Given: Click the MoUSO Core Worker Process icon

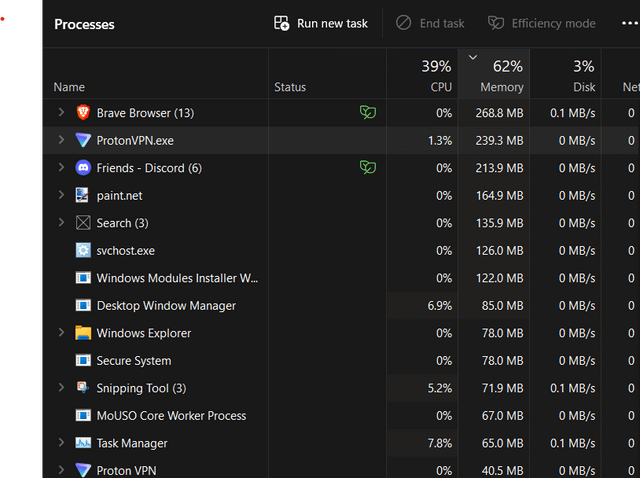Looking at the screenshot, I should [83, 416].
